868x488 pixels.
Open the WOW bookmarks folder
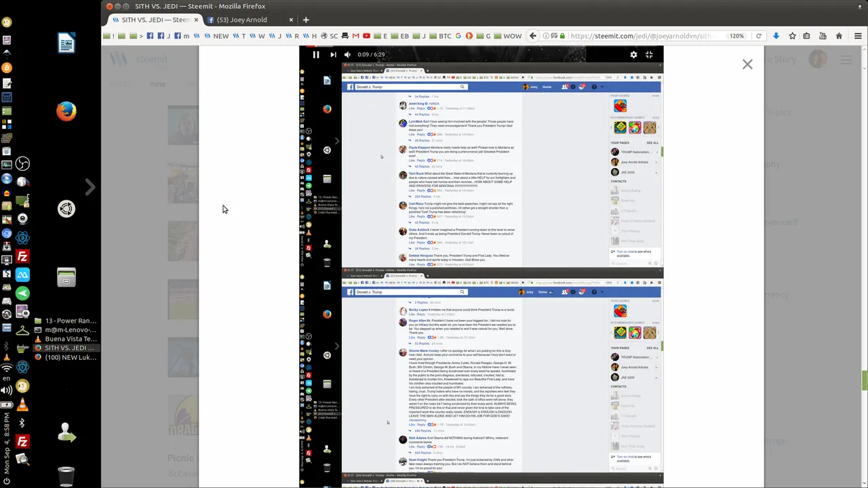[507, 36]
